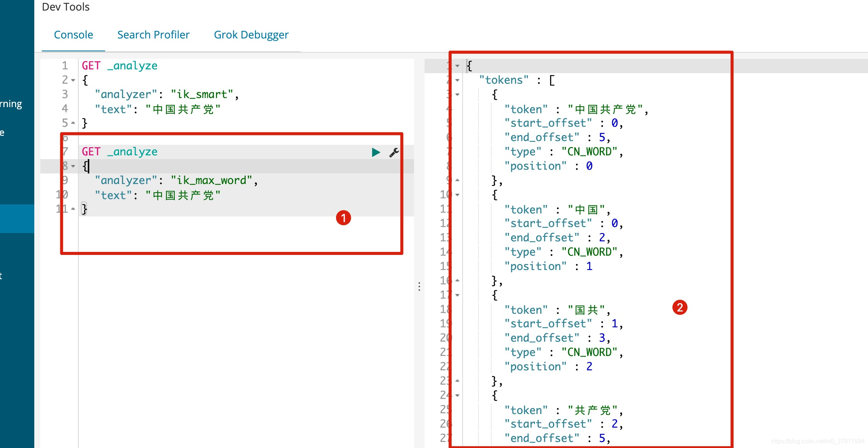This screenshot has height=448, width=868.
Task: Select the Console tab
Action: click(x=73, y=35)
